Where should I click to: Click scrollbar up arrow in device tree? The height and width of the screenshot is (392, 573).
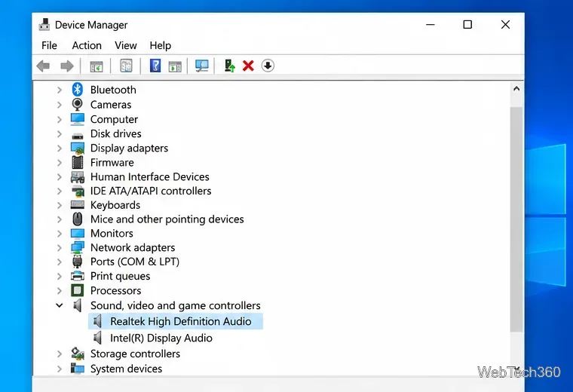pyautogui.click(x=516, y=89)
